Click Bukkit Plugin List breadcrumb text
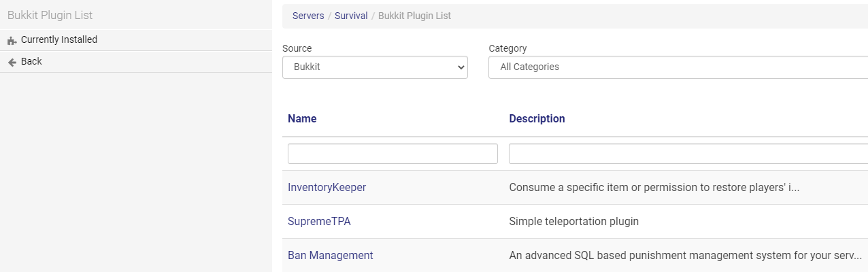The image size is (868, 272). 414,15
